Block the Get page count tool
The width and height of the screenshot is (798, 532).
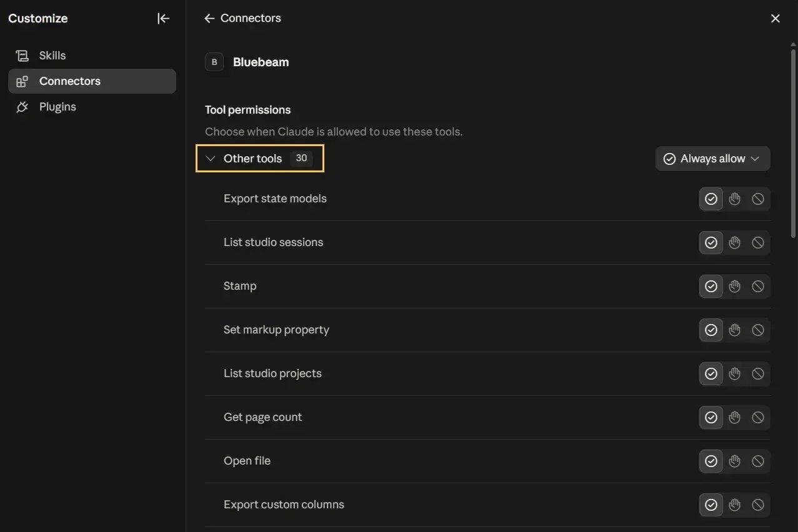pos(758,418)
